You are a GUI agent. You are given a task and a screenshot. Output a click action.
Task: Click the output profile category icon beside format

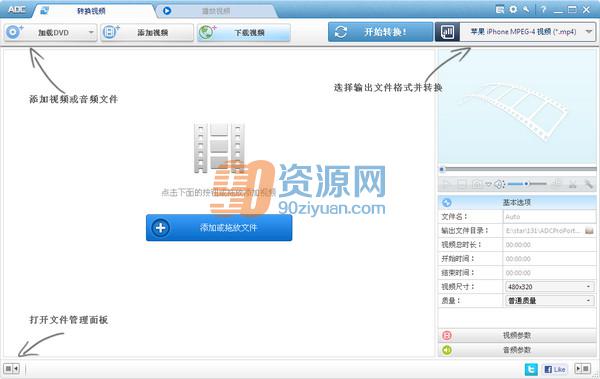447,32
